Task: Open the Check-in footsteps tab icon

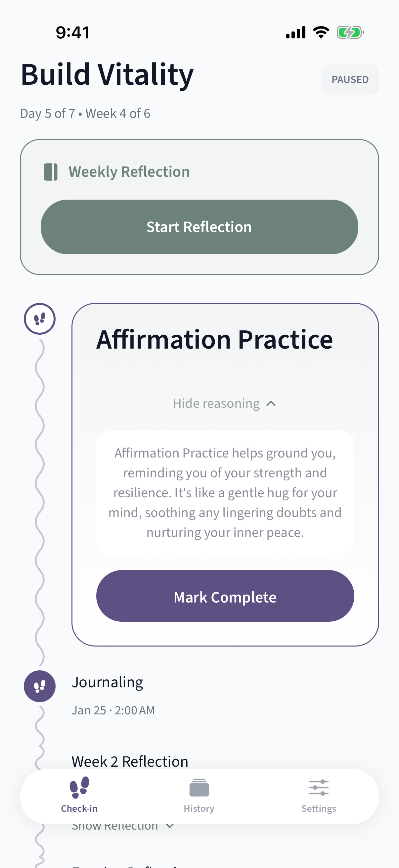Action: (79, 787)
